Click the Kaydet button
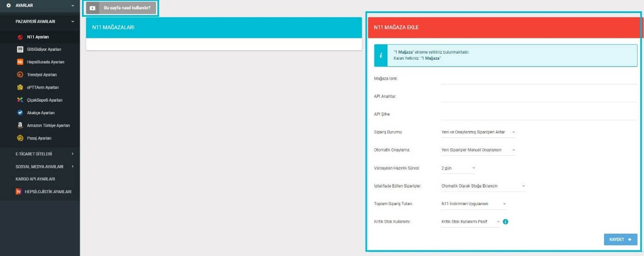The width and height of the screenshot is (644, 256). pyautogui.click(x=620, y=239)
